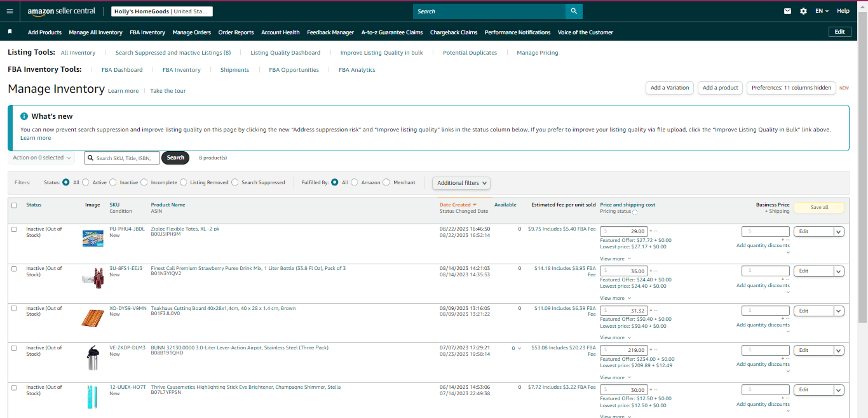
Task: Expand Edit dropdown arrow for Teakhaus row
Action: point(839,311)
